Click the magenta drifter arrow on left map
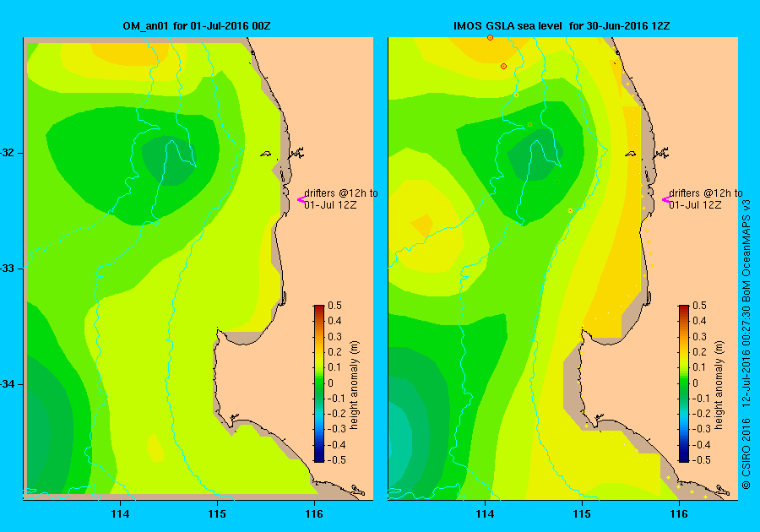 tap(301, 199)
